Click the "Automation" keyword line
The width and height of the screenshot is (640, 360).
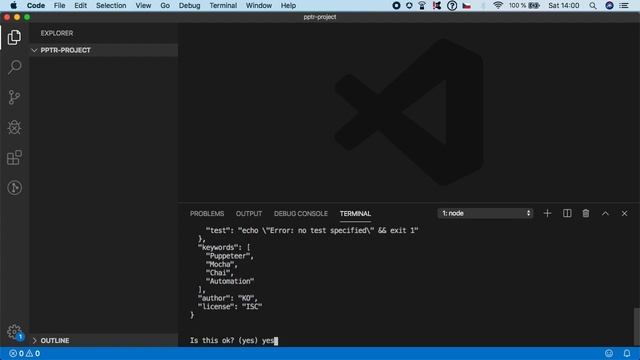pyautogui.click(x=230, y=281)
